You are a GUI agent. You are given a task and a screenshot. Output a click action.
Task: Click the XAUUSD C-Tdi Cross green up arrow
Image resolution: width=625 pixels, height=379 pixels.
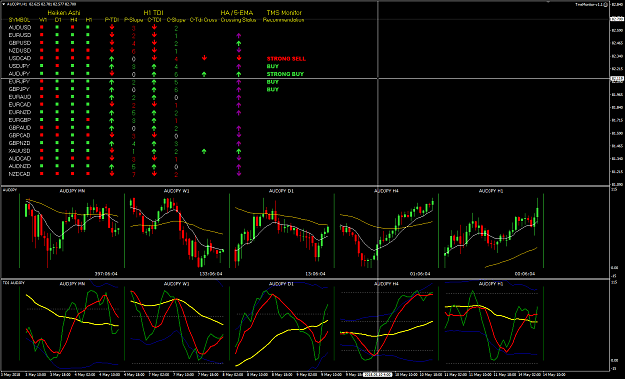pos(204,151)
